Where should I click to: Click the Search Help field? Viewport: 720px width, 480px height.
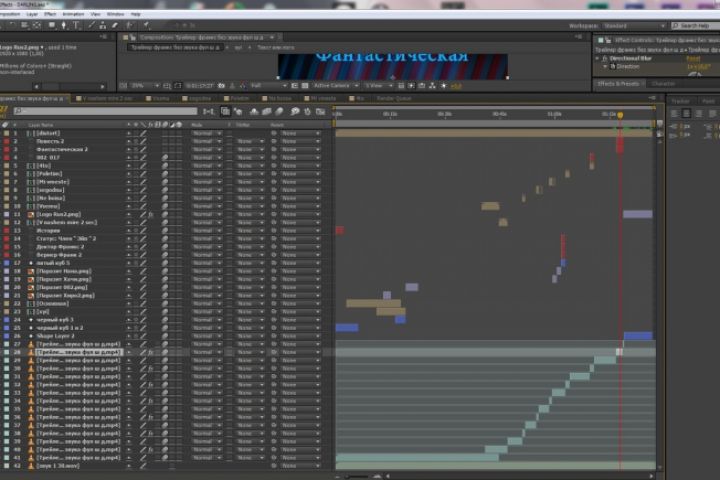pyautogui.click(x=695, y=26)
